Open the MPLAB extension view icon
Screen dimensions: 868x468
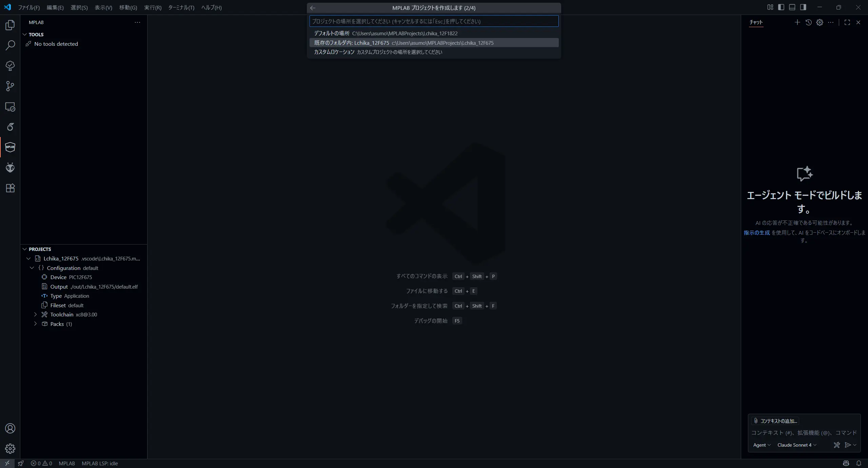(10, 147)
